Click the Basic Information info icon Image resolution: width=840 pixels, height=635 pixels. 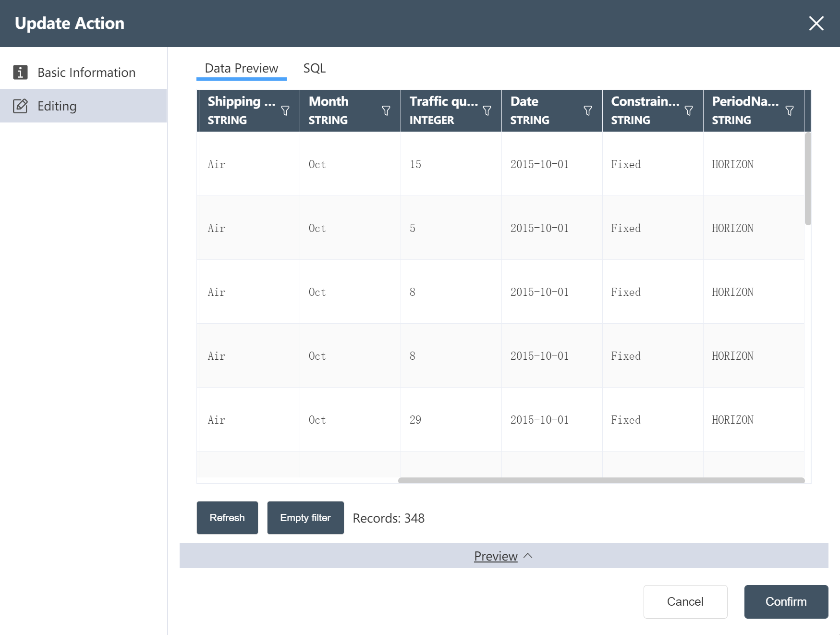pyautogui.click(x=20, y=73)
